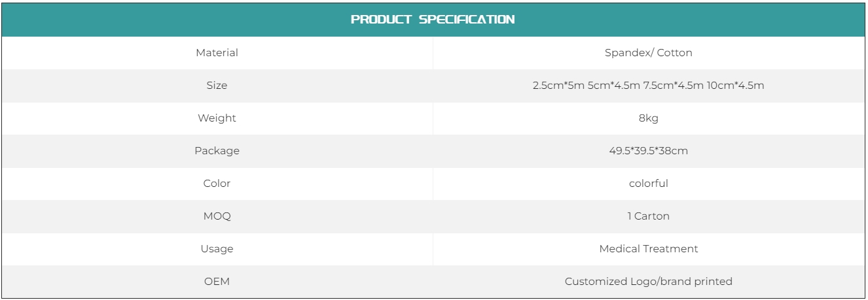Click the Color row label

point(217,184)
